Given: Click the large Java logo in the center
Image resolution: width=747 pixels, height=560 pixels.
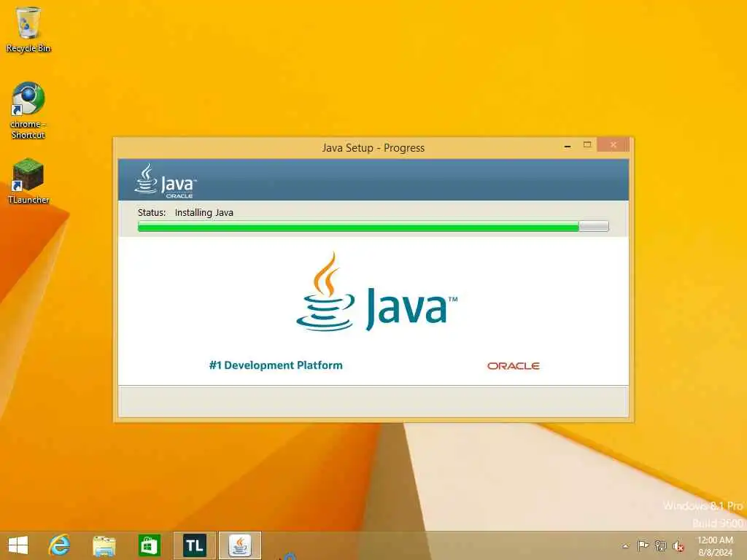Looking at the screenshot, I should click(x=376, y=292).
